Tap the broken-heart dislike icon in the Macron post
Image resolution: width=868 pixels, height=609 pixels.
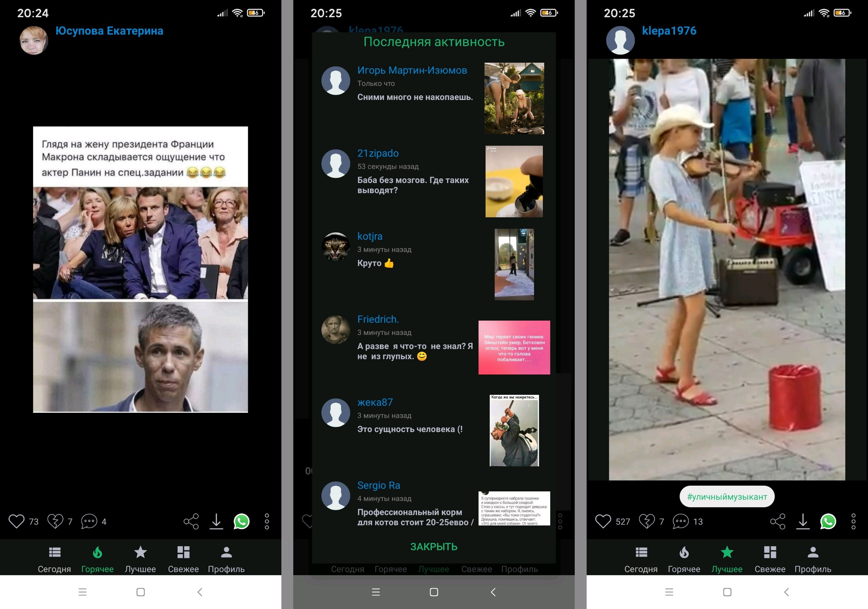pos(55,521)
